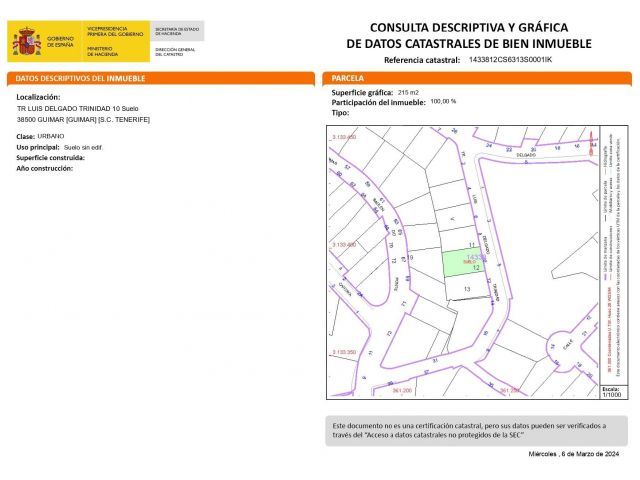This screenshot has width=640, height=480.
Task: Click the '215 m2' surface value
Action: tap(408, 93)
